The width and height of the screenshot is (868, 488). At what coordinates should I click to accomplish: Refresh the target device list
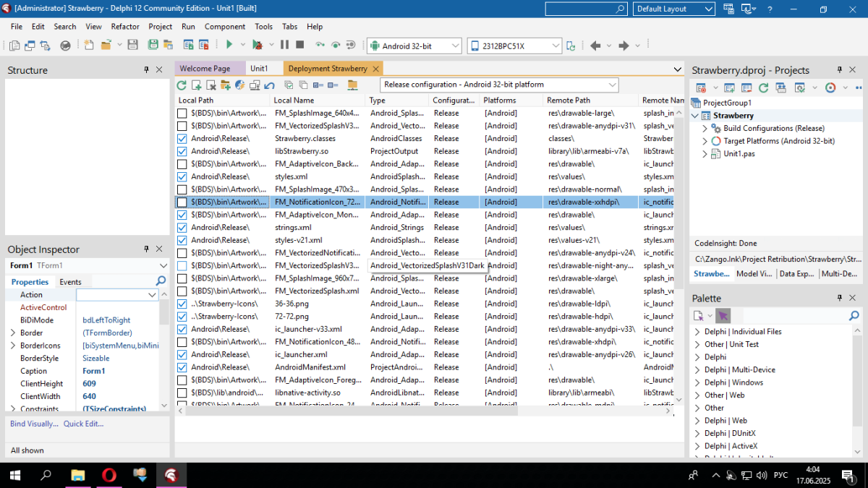pos(571,46)
